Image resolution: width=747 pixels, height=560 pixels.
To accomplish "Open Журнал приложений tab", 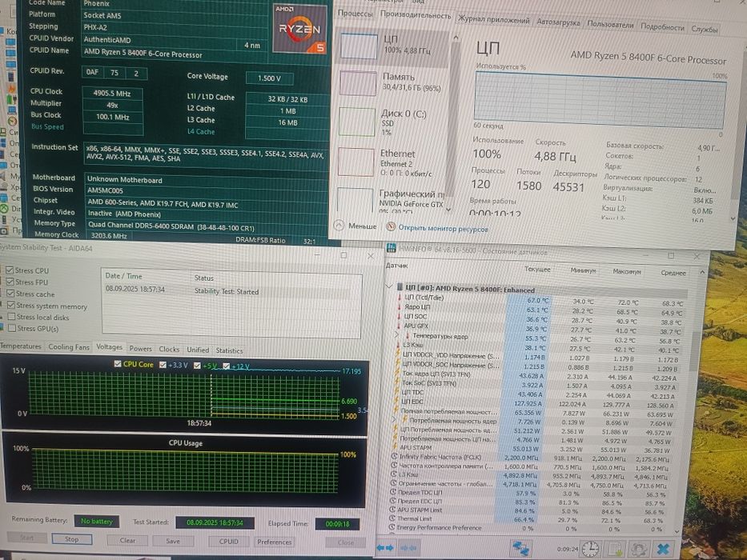I will point(493,20).
